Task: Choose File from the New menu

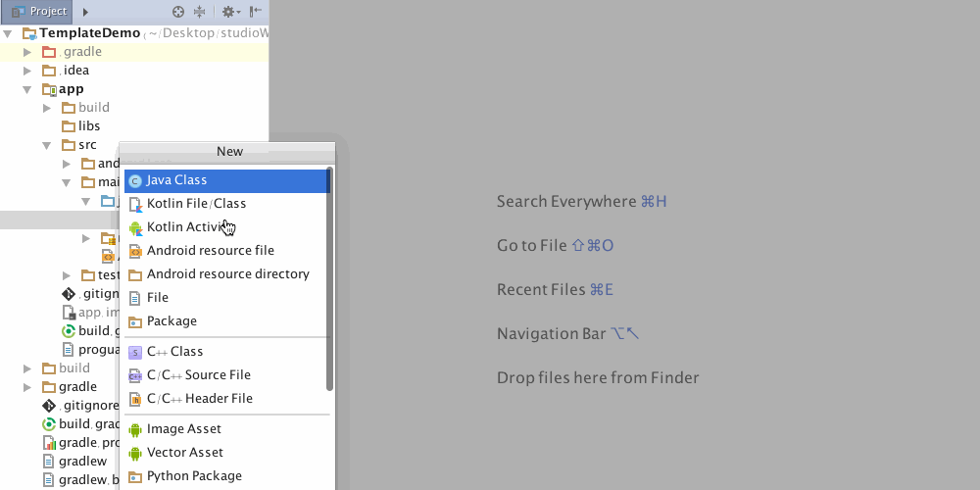Action: coord(226,298)
